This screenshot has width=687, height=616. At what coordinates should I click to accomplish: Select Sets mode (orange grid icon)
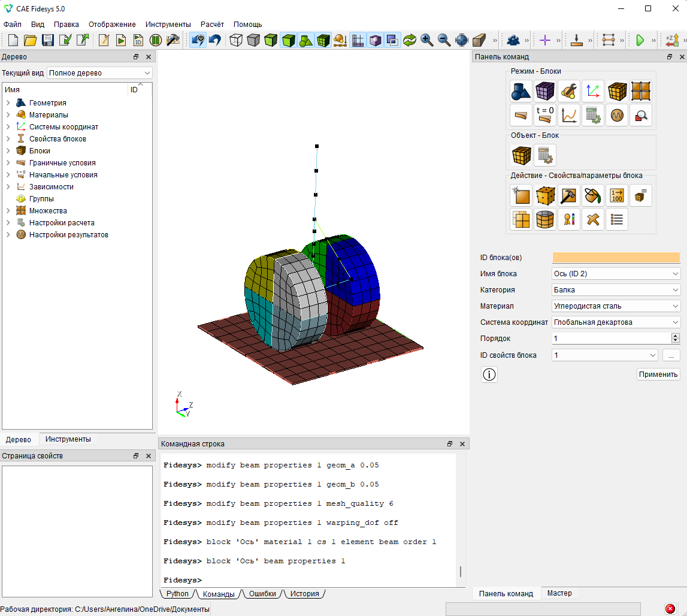pyautogui.click(x=640, y=91)
